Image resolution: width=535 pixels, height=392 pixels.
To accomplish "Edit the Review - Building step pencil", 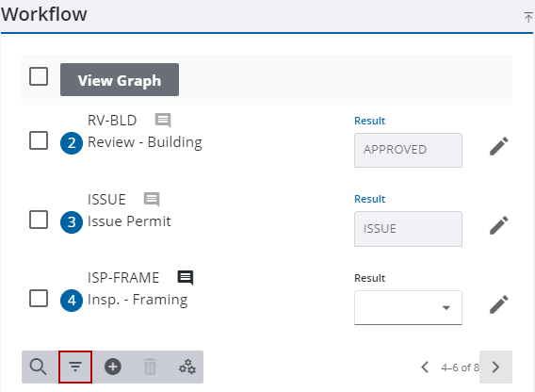I will pyautogui.click(x=499, y=146).
